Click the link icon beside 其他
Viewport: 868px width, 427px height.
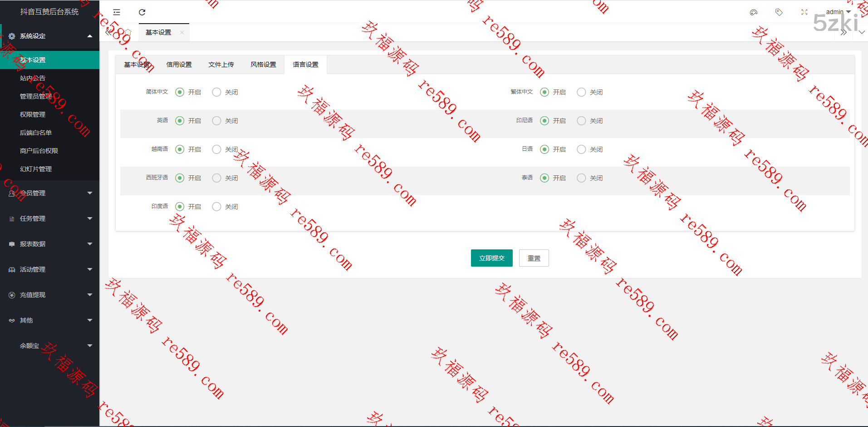tap(12, 320)
